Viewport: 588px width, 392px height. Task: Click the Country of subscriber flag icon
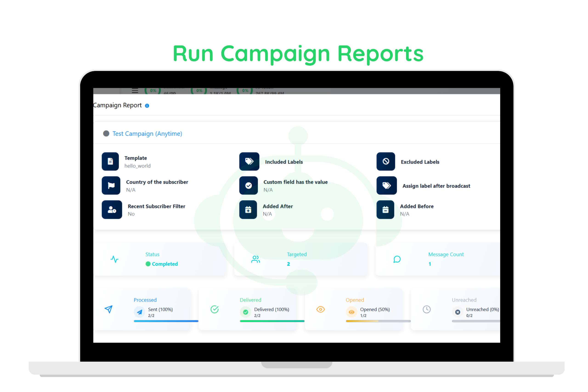(x=111, y=186)
